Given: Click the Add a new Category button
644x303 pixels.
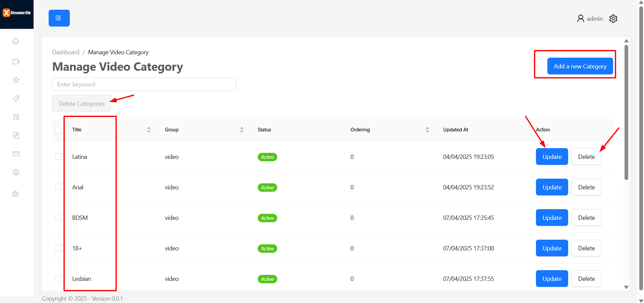Looking at the screenshot, I should 580,66.
